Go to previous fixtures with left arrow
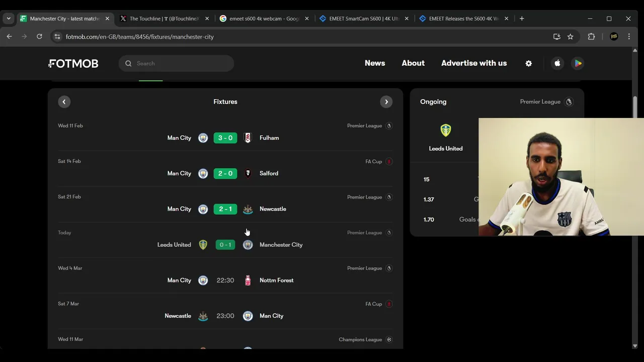The height and width of the screenshot is (362, 644). [64, 102]
